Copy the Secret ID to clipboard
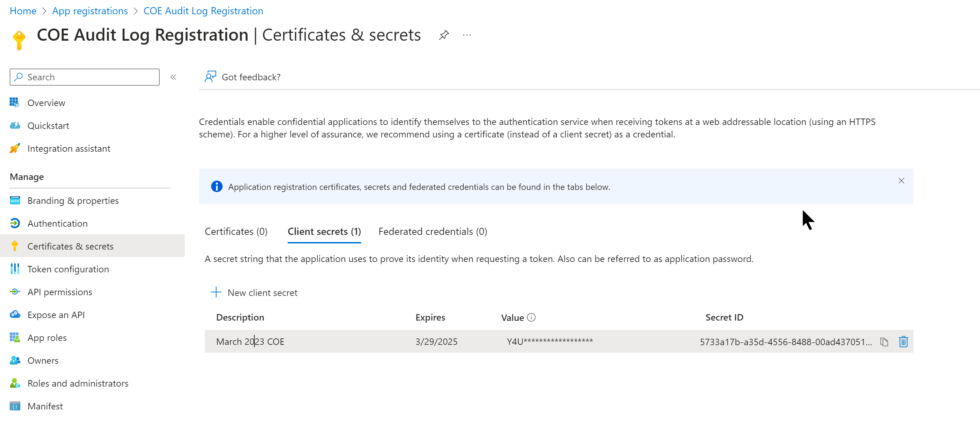The height and width of the screenshot is (423, 980). coord(884,342)
